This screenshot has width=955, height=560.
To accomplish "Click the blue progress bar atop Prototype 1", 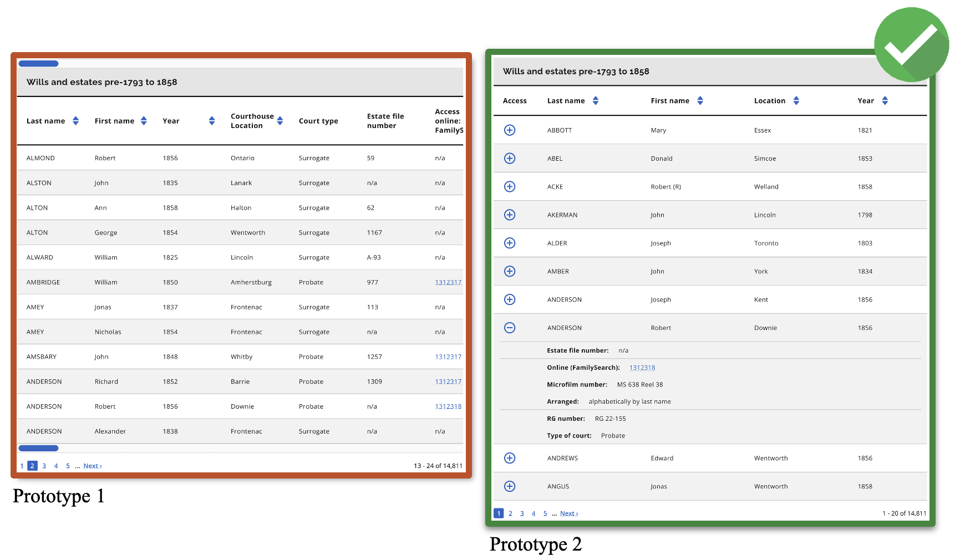I will tap(38, 63).
